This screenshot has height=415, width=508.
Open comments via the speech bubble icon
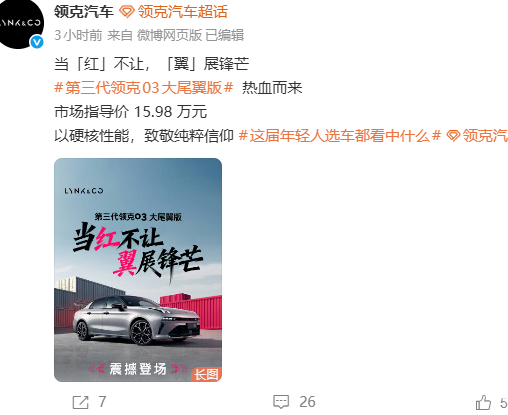281,402
